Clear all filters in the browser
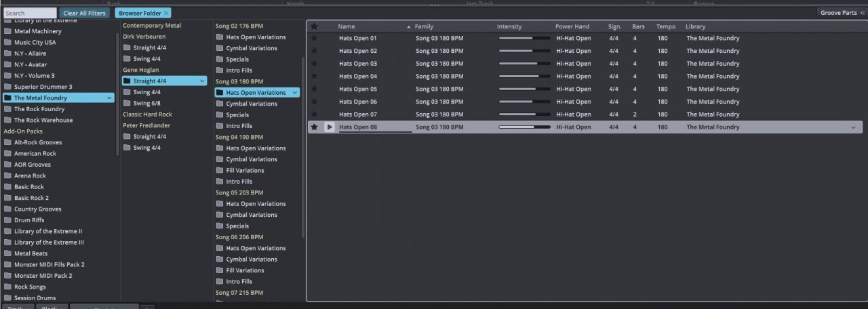The image size is (868, 309). [84, 13]
